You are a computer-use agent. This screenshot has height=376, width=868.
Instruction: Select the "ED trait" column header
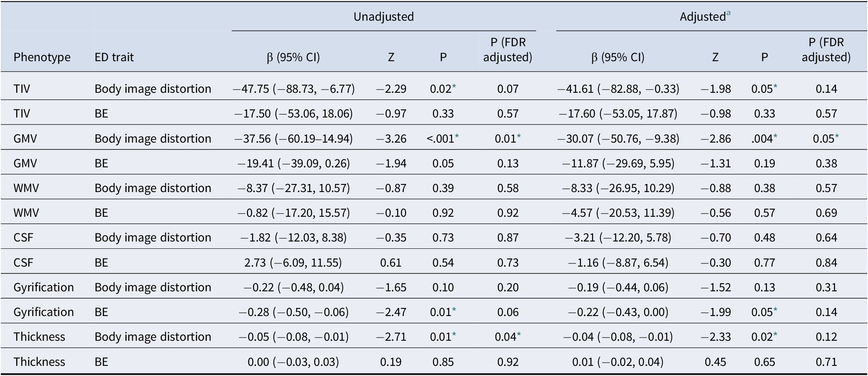point(114,57)
